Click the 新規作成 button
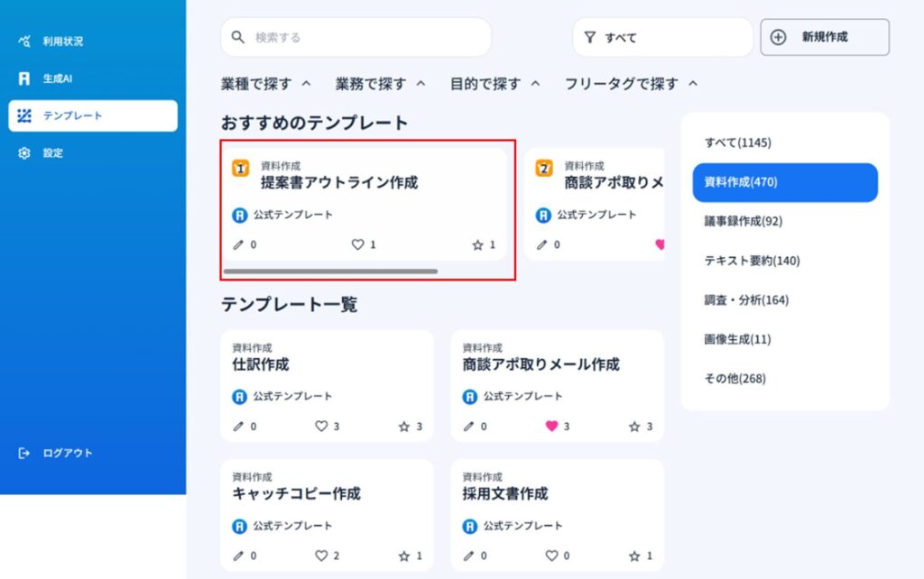The image size is (924, 579). 824,37
